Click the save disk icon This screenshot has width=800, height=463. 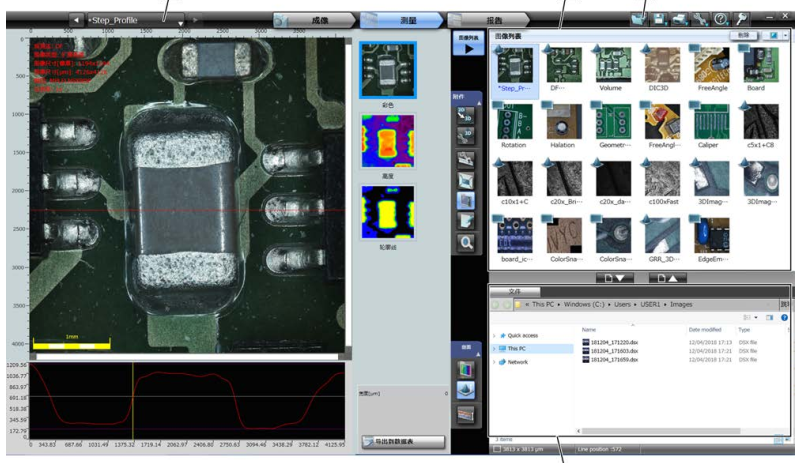coord(658,19)
